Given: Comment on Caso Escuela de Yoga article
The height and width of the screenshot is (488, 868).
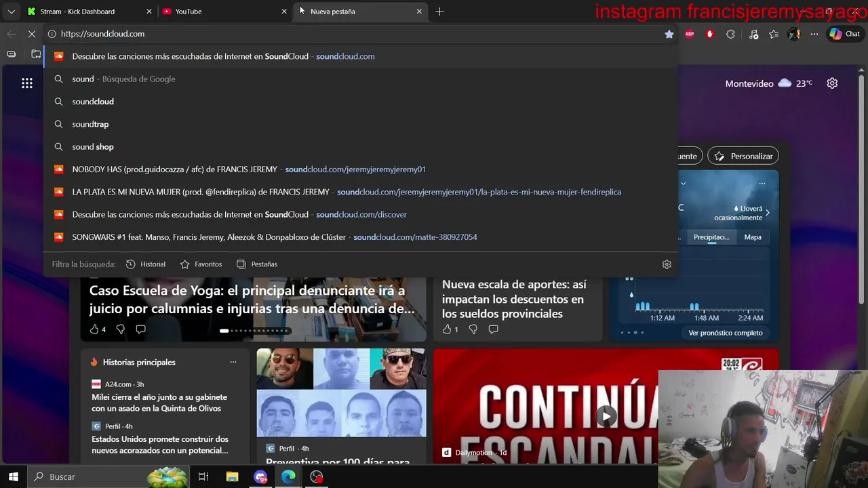Looking at the screenshot, I should tap(140, 329).
